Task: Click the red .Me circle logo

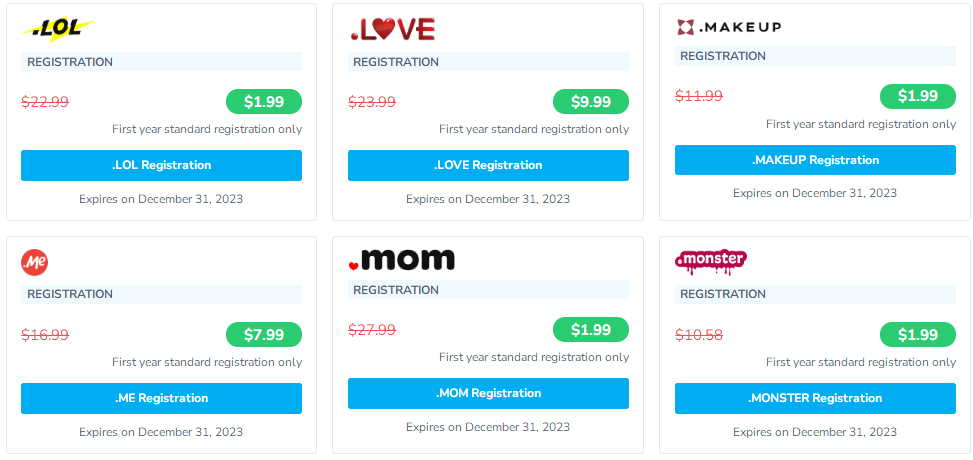Action: point(35,262)
